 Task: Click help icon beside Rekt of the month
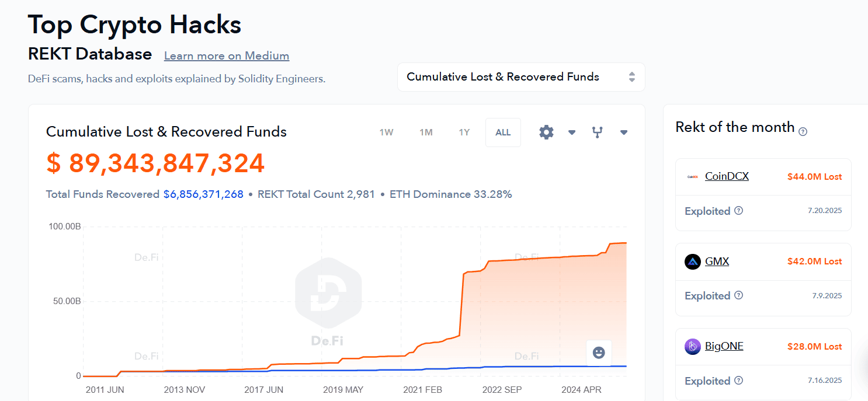pyautogui.click(x=803, y=132)
